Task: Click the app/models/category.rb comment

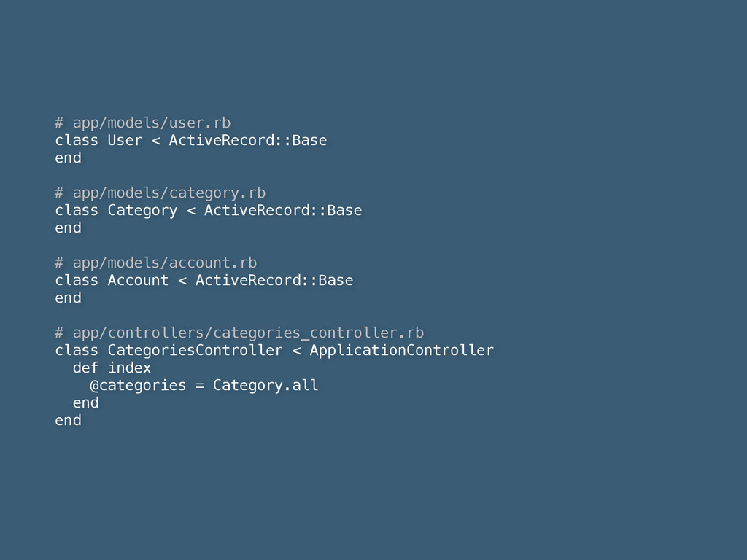Action: [x=160, y=192]
